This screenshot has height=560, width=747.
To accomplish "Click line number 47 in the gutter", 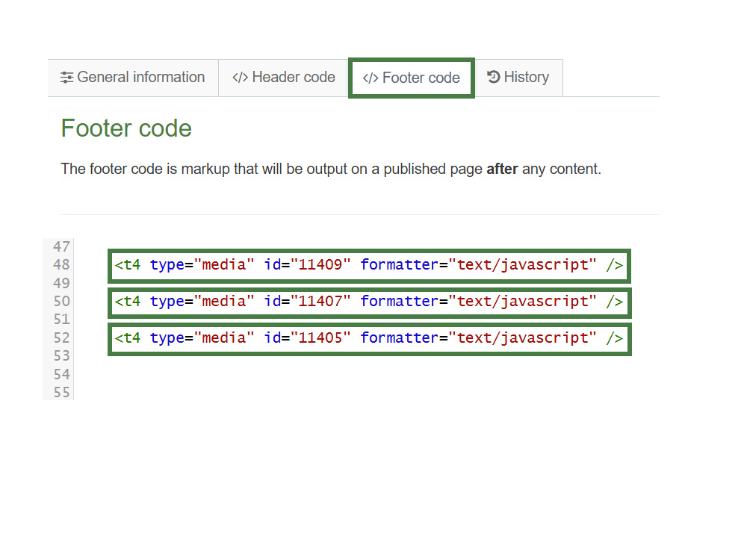I will pos(60,246).
